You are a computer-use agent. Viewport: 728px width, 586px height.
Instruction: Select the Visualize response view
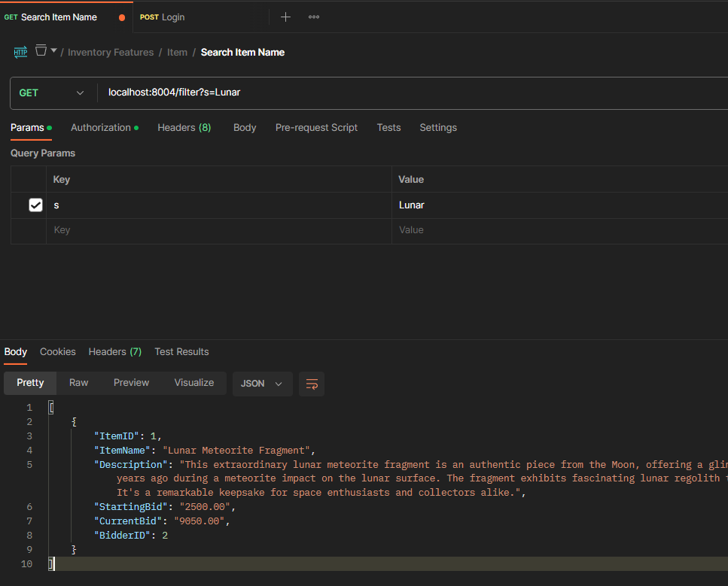[x=194, y=382]
